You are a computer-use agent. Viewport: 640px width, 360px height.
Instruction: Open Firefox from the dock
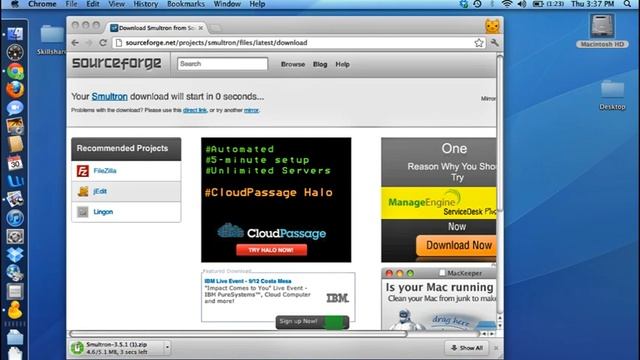tap(15, 89)
